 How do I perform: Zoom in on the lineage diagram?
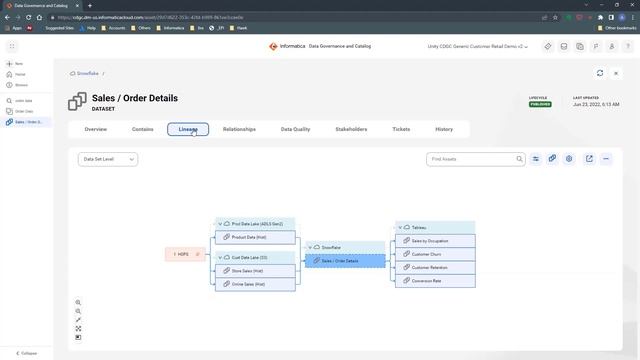pyautogui.click(x=78, y=302)
